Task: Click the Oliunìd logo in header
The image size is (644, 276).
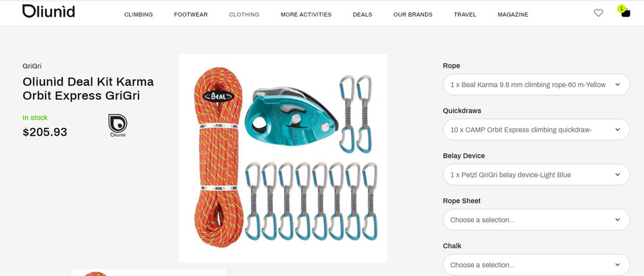Action: [48, 12]
